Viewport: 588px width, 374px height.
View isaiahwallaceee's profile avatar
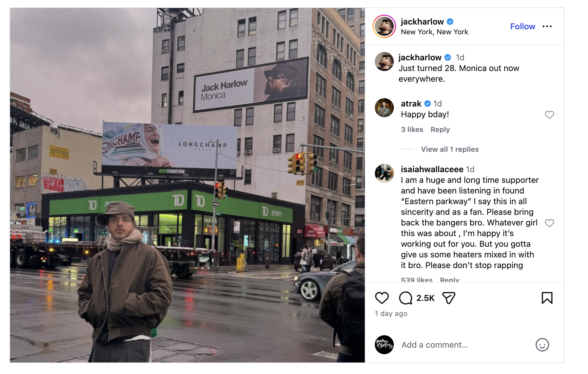pyautogui.click(x=384, y=173)
